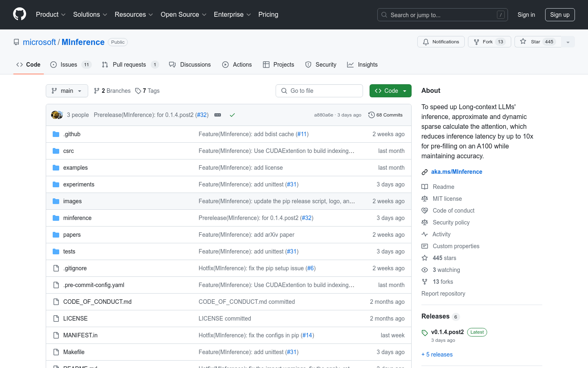Image resolution: width=588 pixels, height=368 pixels.
Task: Click the green commit status checkmark
Action: click(232, 115)
